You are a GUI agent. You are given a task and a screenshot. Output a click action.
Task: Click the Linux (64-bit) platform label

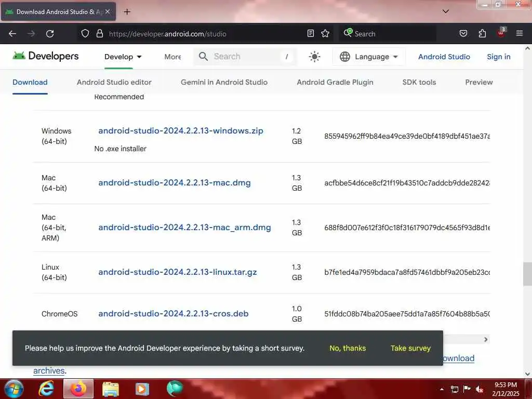coord(54,272)
